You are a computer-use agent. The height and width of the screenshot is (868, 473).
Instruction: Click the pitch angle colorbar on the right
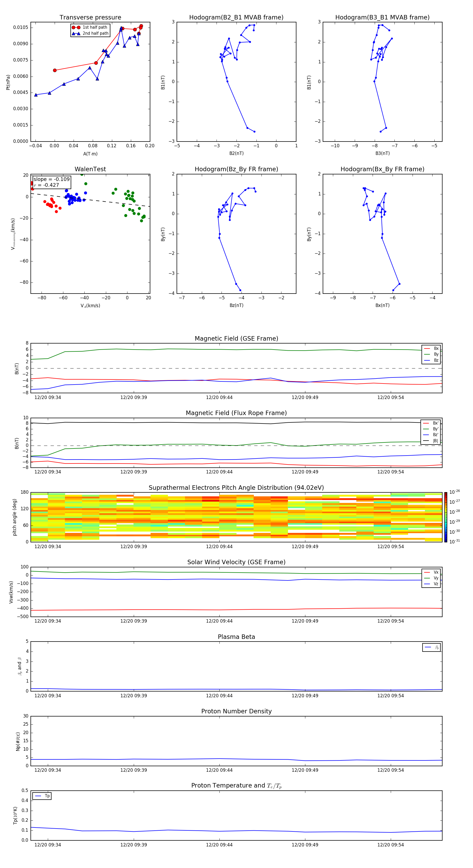click(x=445, y=517)
